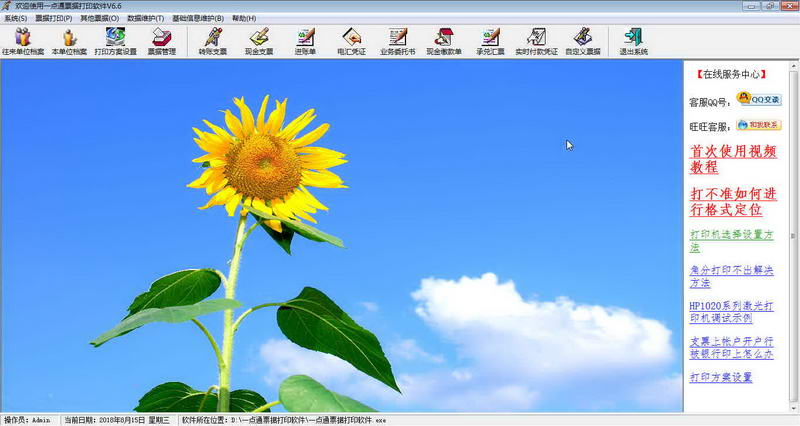Screen dimensions: 800x426
Task: Click the 旺旺 contact button
Action: [x=759, y=124]
